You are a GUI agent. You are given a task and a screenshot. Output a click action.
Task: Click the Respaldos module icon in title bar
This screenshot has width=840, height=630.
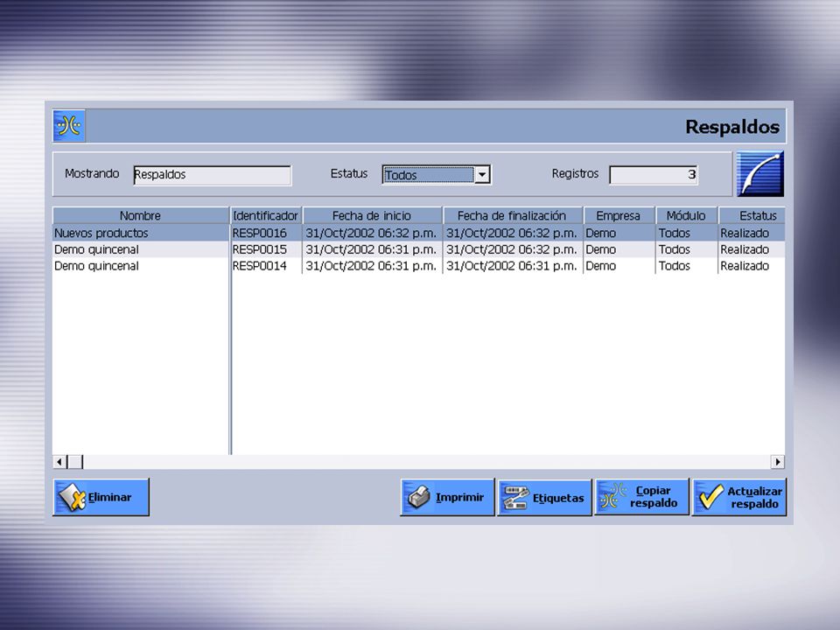click(x=69, y=126)
